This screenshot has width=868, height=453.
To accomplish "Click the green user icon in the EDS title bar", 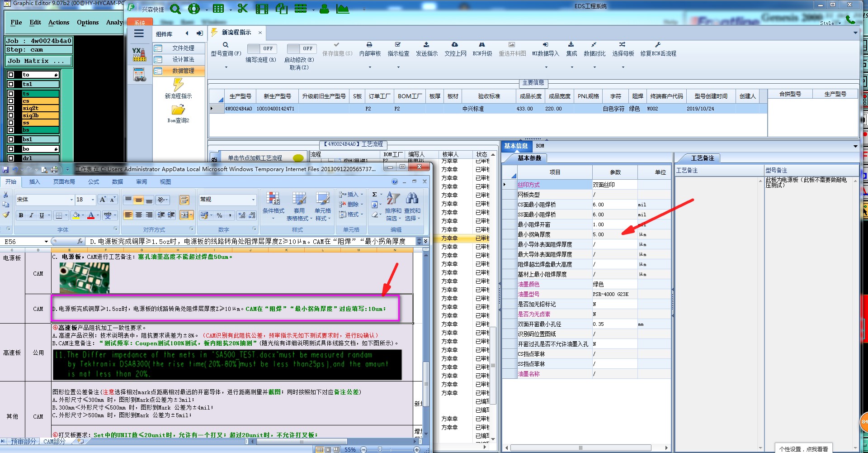I will [x=324, y=9].
